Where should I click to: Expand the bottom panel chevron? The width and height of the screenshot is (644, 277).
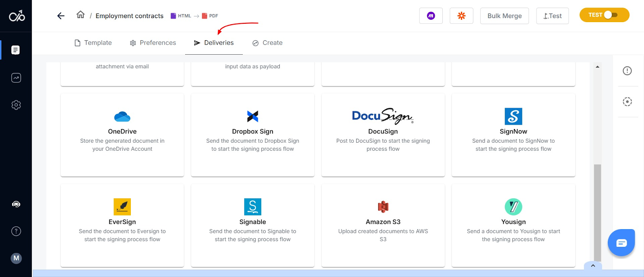pyautogui.click(x=593, y=266)
